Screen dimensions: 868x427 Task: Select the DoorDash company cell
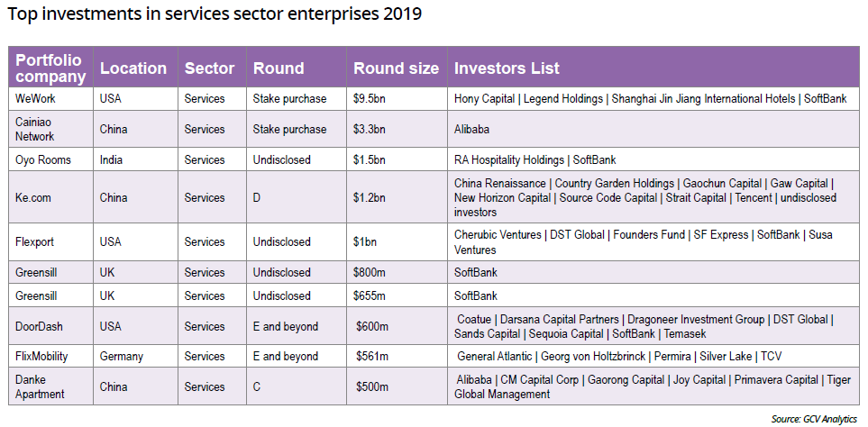(x=41, y=326)
